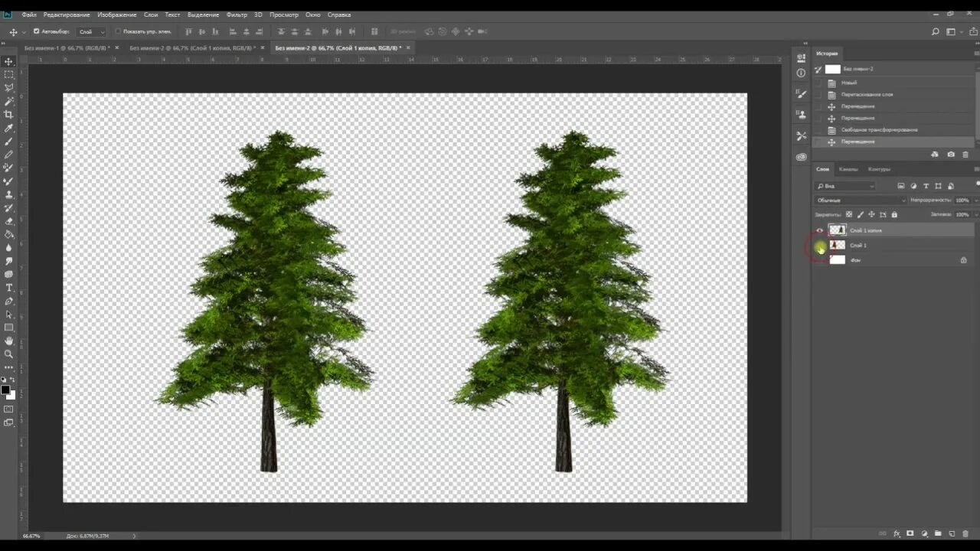Select the Path Selection arrow tool
The width and height of the screenshot is (980, 551).
coord(9,315)
